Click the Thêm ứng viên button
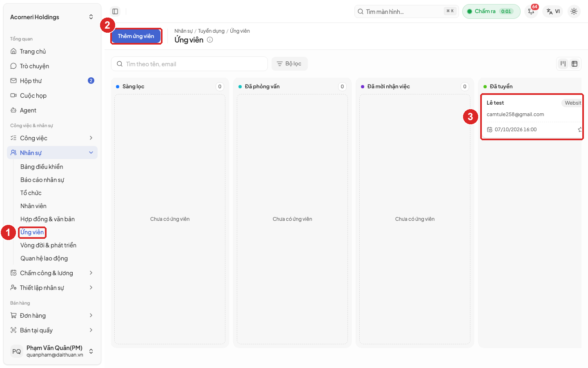The width and height of the screenshot is (588, 368). point(136,36)
